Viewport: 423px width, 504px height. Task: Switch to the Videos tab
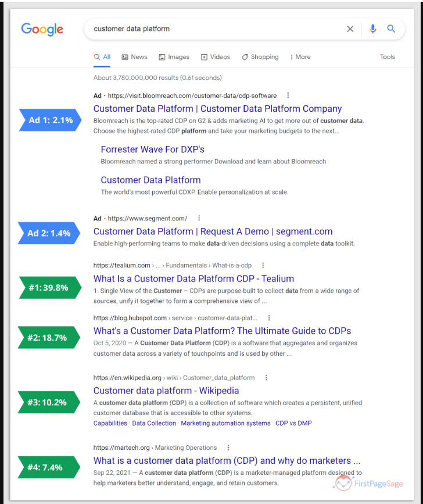click(x=216, y=57)
